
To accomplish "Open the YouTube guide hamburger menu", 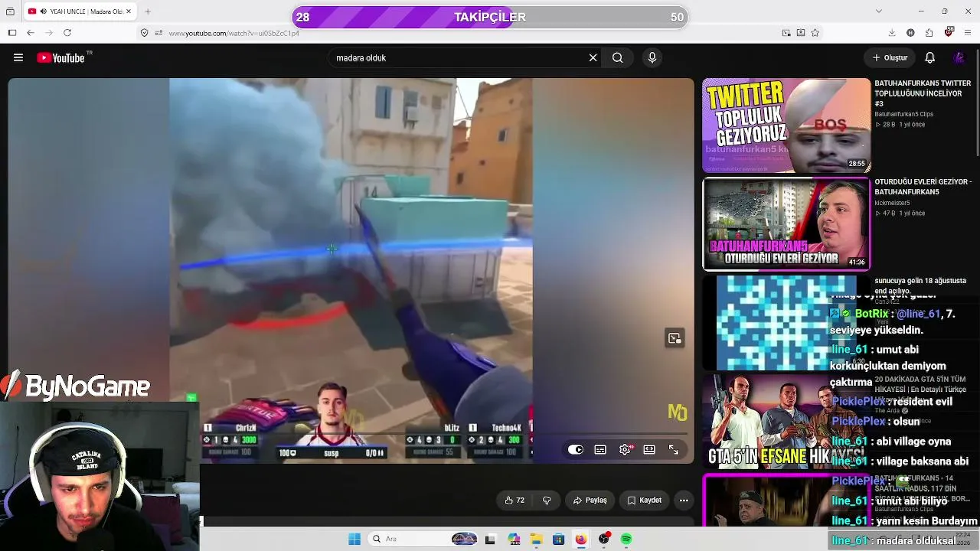I will (x=18, y=57).
